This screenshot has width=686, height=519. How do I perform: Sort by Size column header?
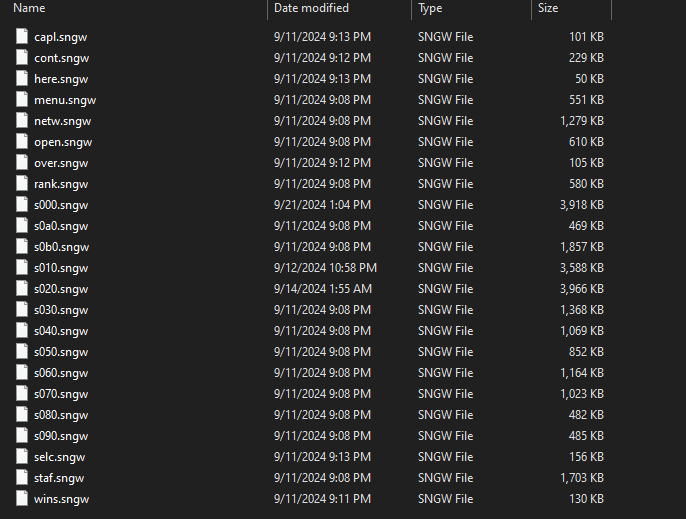point(548,8)
